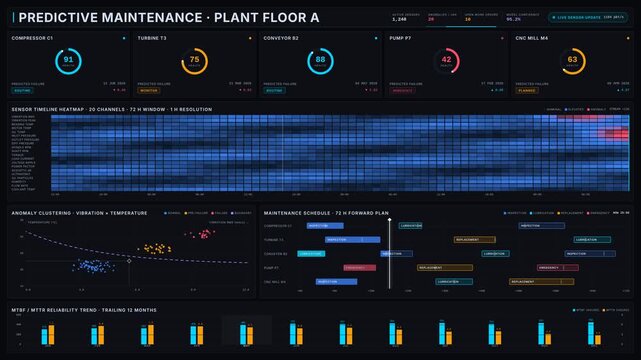Image resolution: width=641 pixels, height=360 pixels.
Task: Select the Active Sensors 1,248 stat
Action: (405, 17)
